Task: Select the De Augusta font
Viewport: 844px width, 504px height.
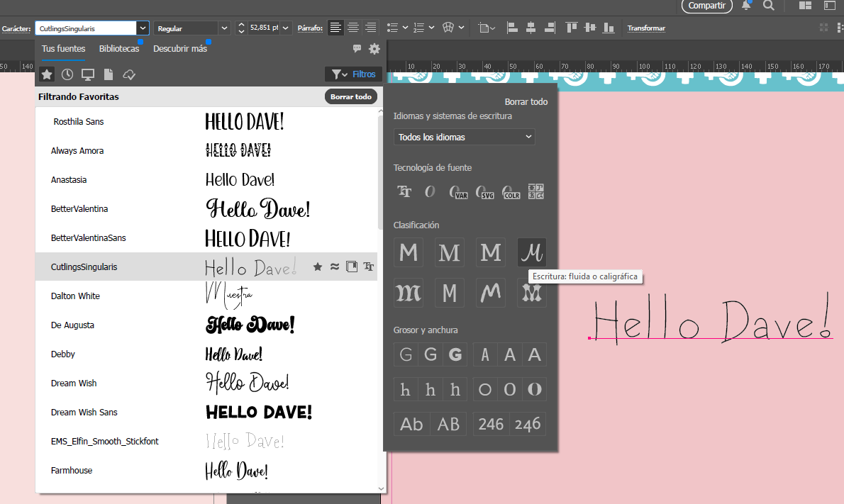Action: [x=206, y=325]
